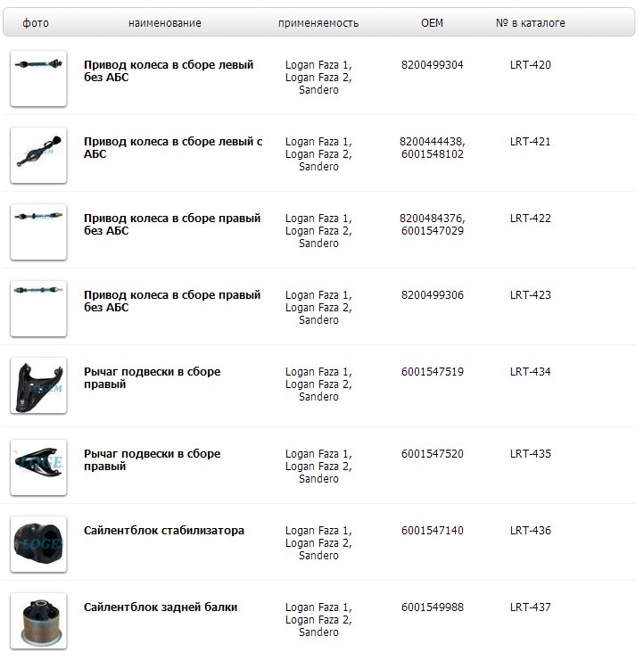Open the rear beam silentblock photo

tap(38, 621)
